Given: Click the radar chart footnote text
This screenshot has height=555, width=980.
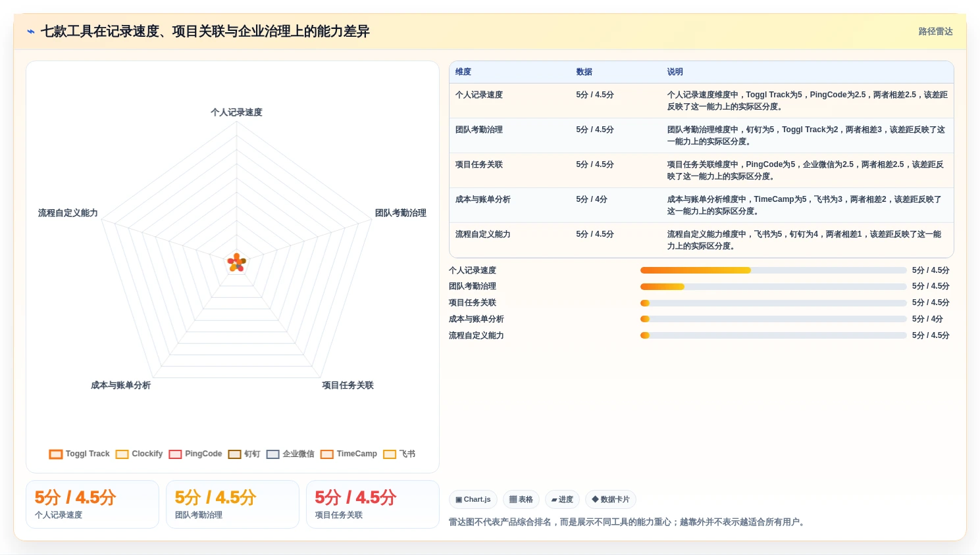Looking at the screenshot, I should click(x=629, y=522).
